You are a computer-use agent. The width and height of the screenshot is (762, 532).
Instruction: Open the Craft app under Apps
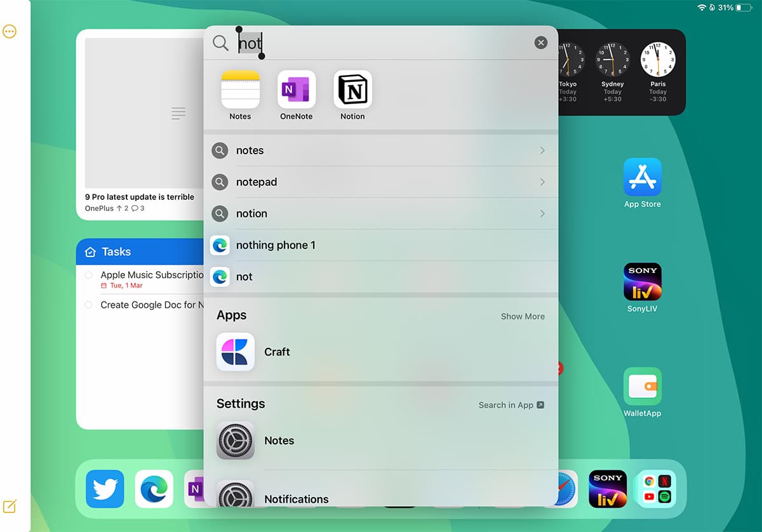235,352
